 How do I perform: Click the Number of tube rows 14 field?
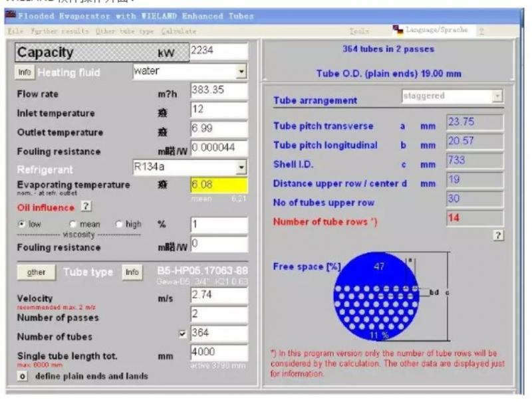[x=475, y=218]
